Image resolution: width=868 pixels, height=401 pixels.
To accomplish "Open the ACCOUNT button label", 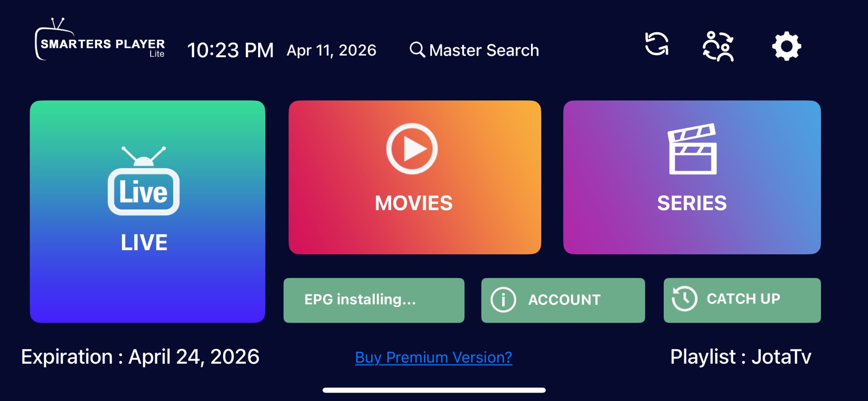I will coord(565,300).
